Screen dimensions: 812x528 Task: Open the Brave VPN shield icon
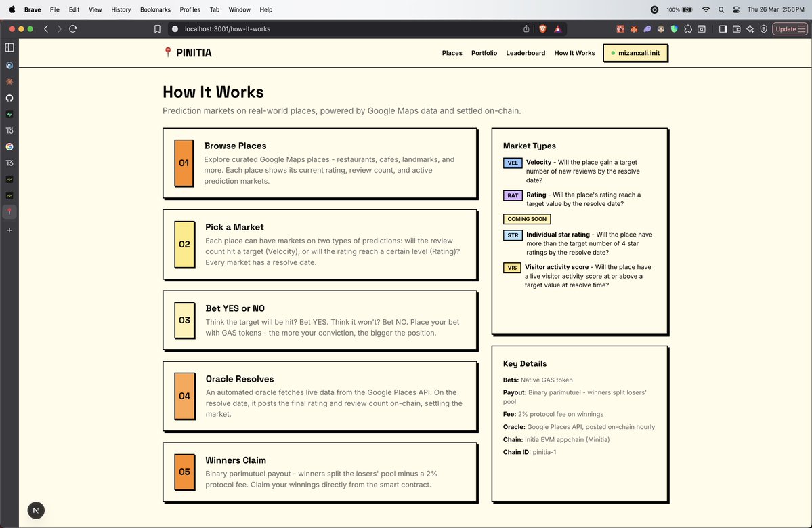pos(763,29)
